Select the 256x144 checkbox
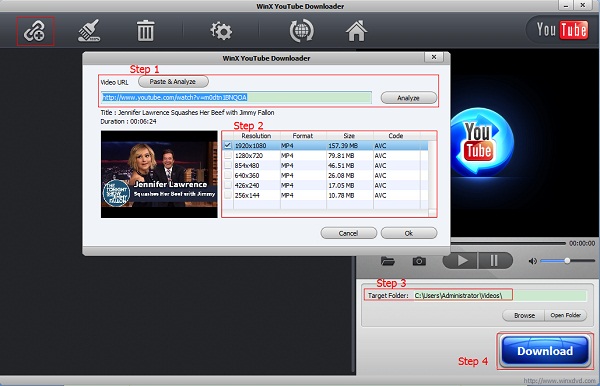Viewport: 600px width, 386px height. point(228,195)
